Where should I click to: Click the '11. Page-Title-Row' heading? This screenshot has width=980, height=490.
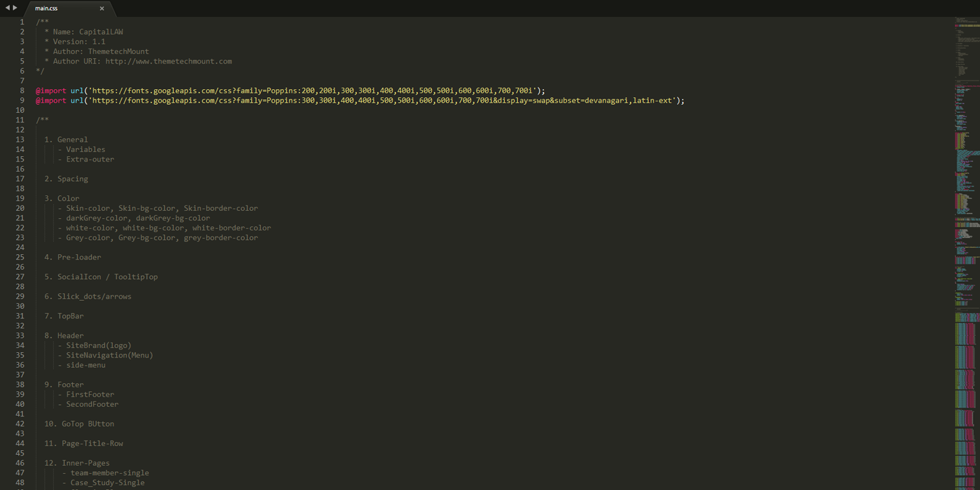84,443
